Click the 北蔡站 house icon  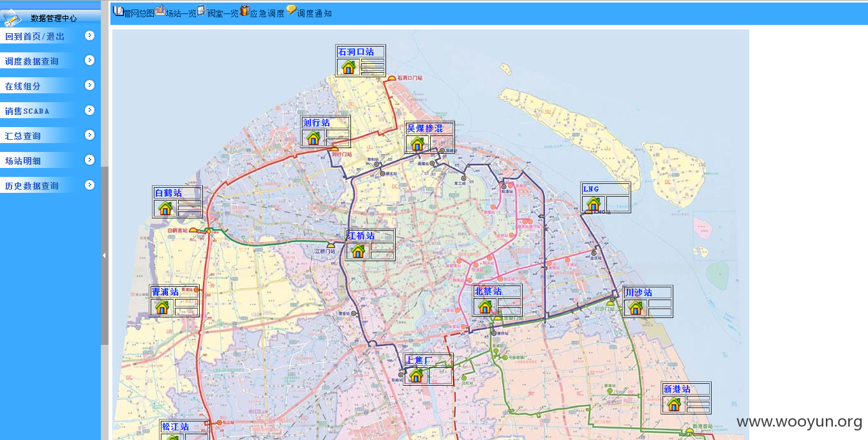[x=484, y=307]
